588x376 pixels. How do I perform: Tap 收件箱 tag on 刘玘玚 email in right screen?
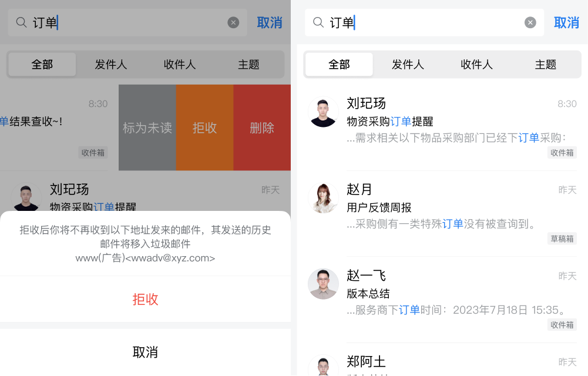pos(562,153)
